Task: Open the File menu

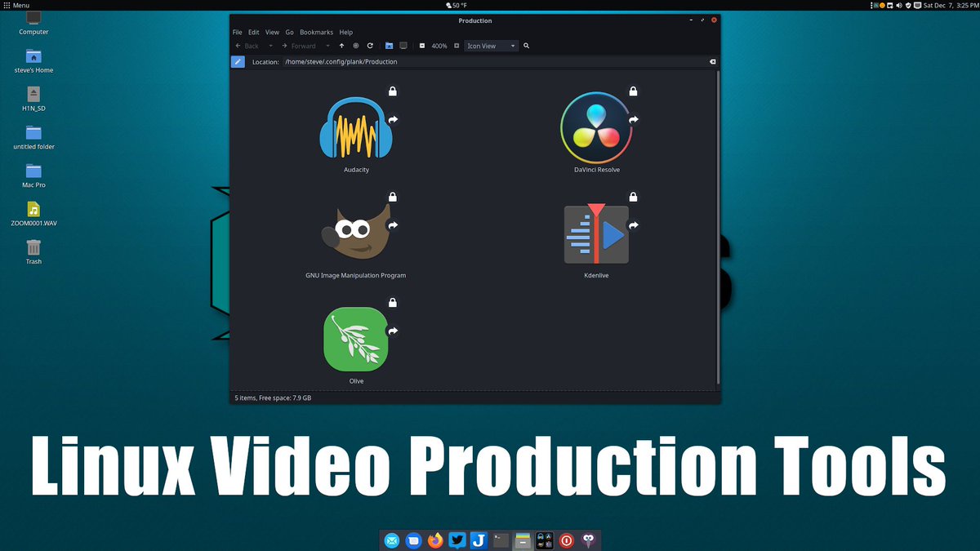Action: coord(238,32)
